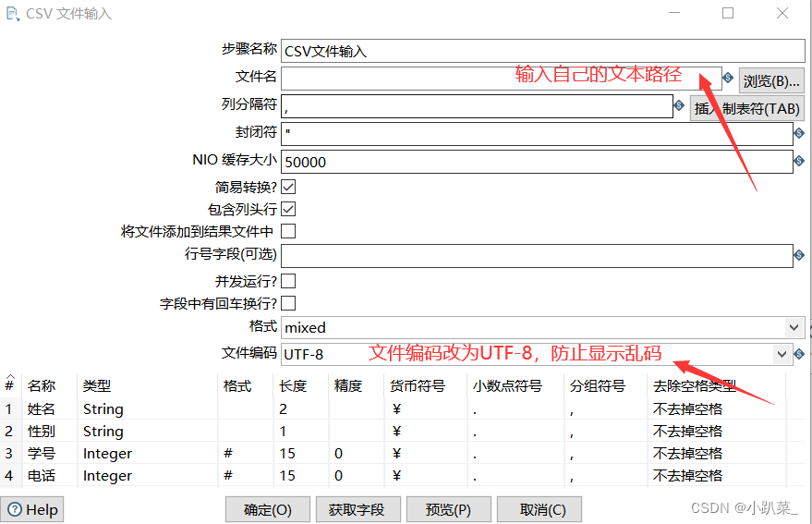
Task: Select row number 1 in fields table
Action: [9, 408]
